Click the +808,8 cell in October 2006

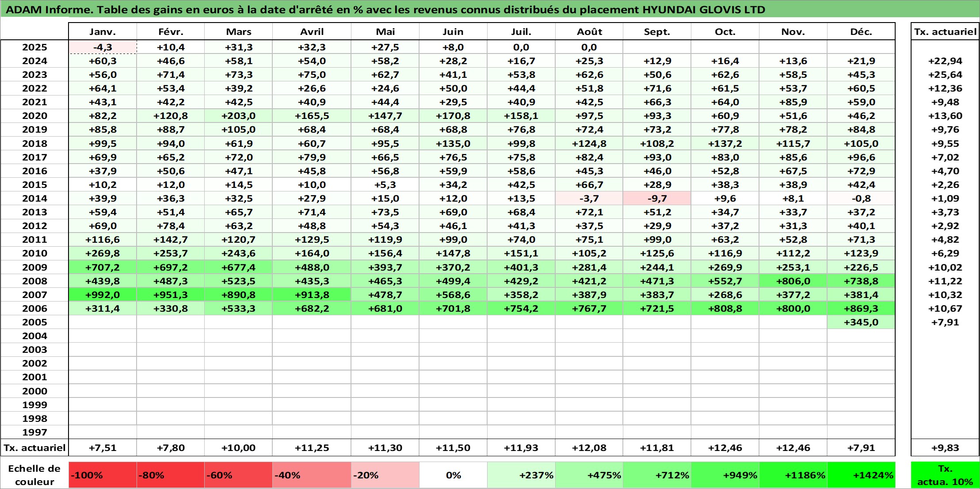[725, 309]
